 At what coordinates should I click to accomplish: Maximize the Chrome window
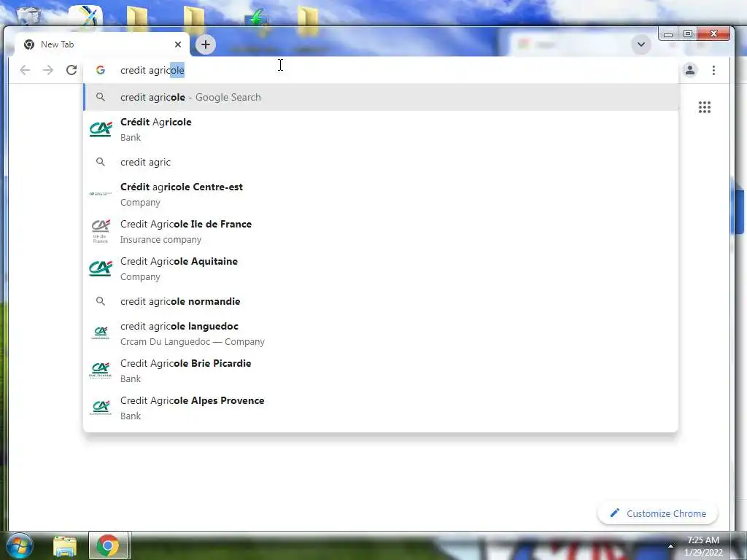pyautogui.click(x=687, y=34)
